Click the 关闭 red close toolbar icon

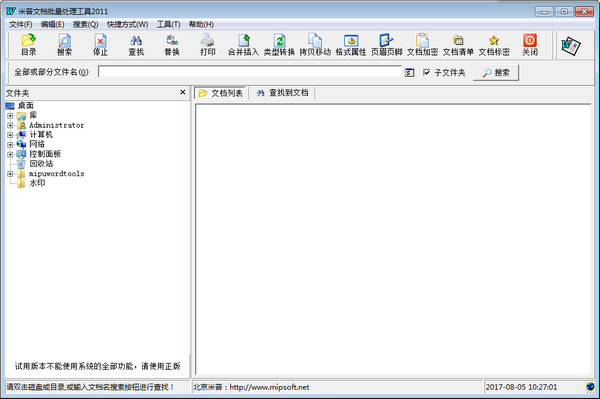click(530, 45)
